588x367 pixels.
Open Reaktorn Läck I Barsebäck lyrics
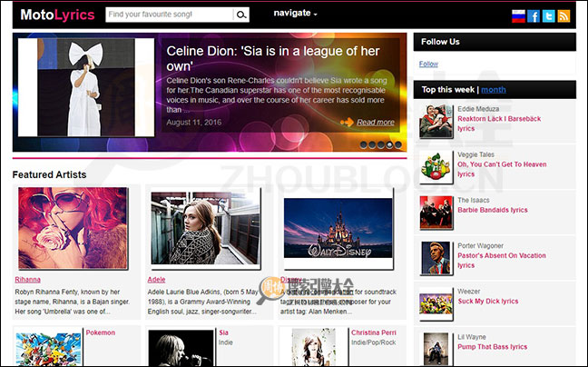tap(499, 124)
